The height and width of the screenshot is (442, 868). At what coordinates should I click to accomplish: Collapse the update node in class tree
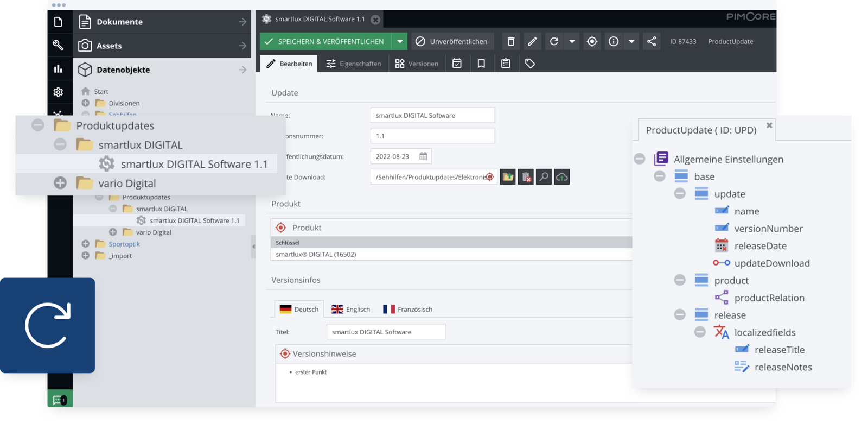point(680,194)
